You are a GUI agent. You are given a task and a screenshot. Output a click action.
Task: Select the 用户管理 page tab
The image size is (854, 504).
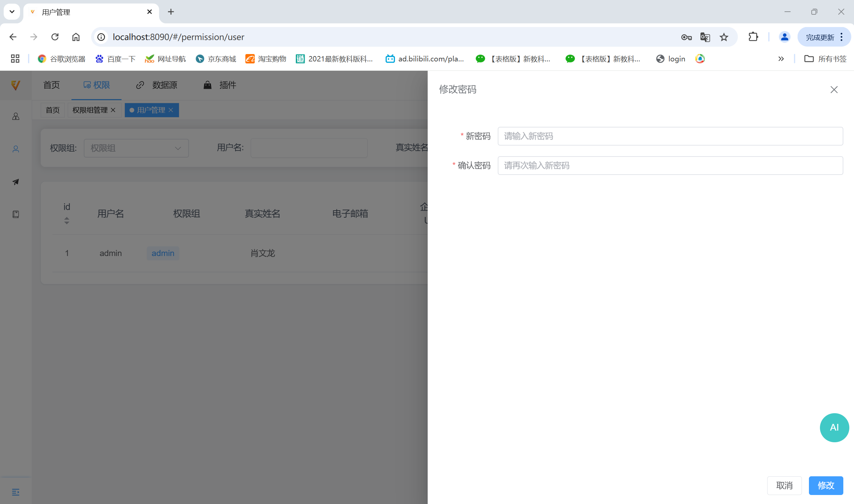click(x=151, y=110)
